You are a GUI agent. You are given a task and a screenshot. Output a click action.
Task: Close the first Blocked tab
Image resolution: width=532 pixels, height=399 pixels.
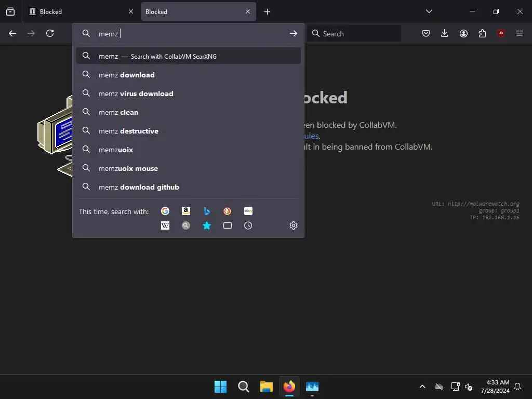130,11
